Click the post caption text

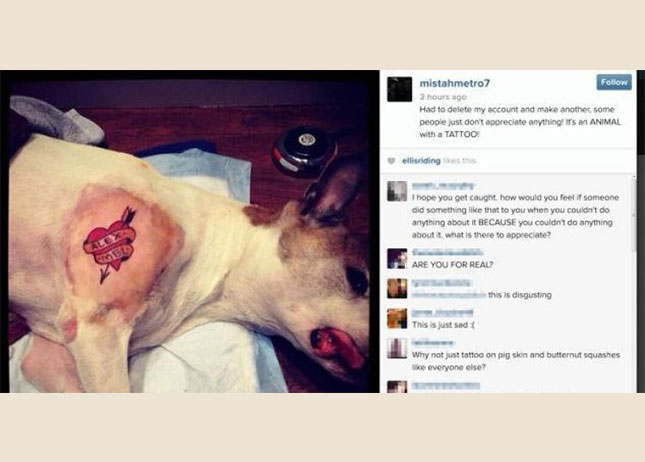520,122
